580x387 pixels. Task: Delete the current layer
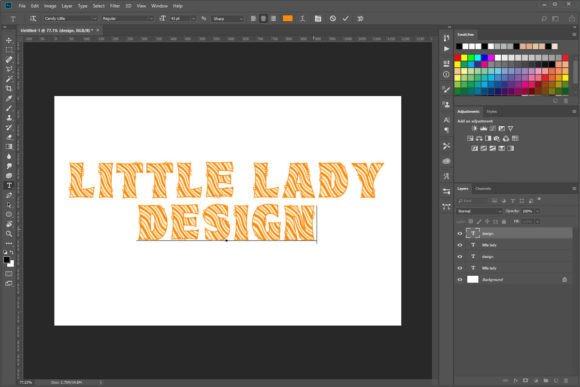click(566, 380)
